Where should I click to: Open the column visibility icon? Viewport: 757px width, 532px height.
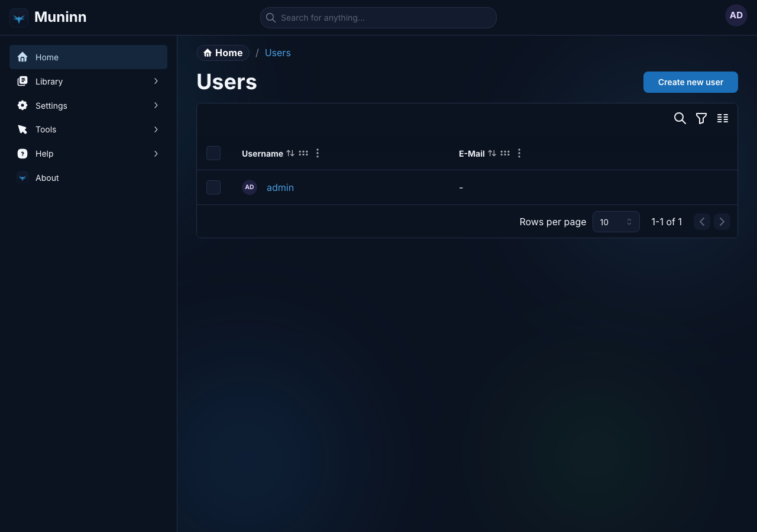pyautogui.click(x=723, y=118)
